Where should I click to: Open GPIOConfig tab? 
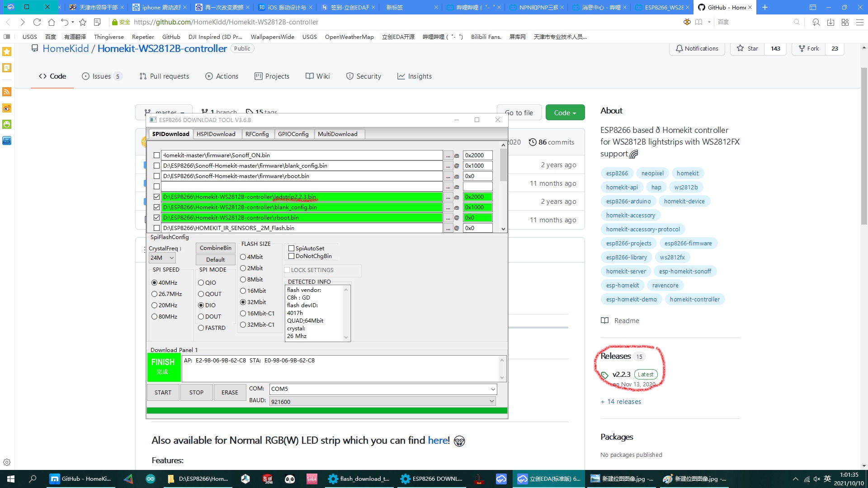[293, 134]
